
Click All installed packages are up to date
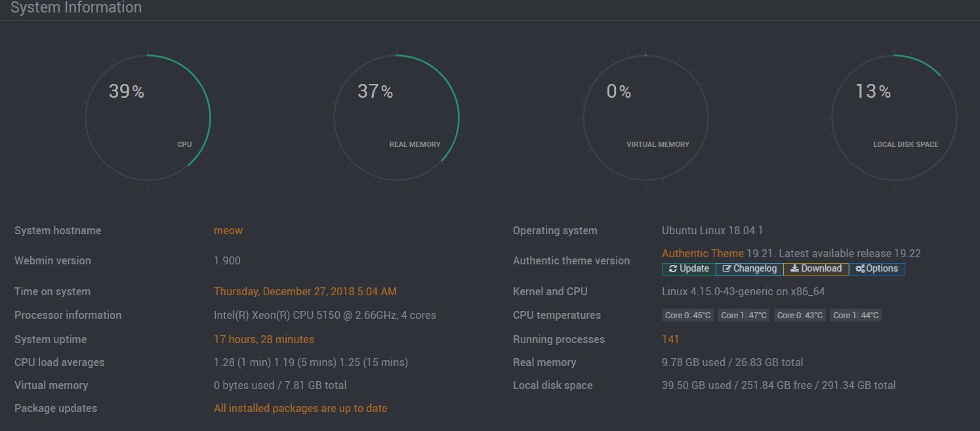(x=300, y=408)
